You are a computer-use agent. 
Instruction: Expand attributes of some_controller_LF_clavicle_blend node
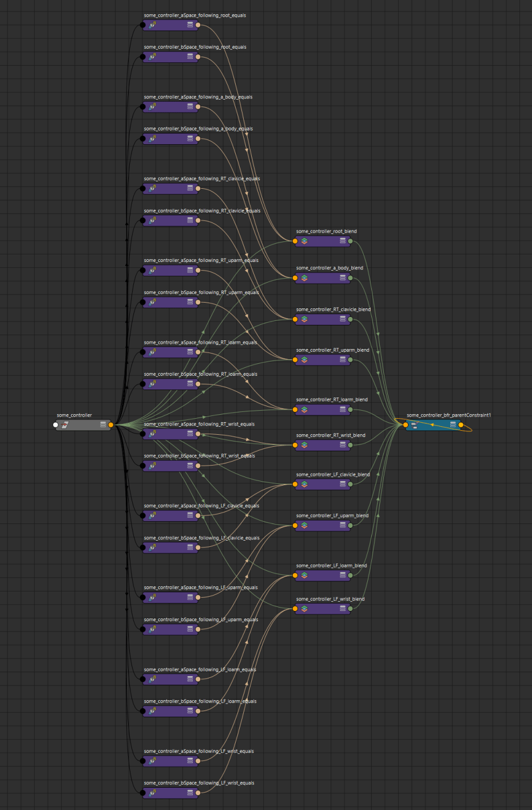pos(342,483)
